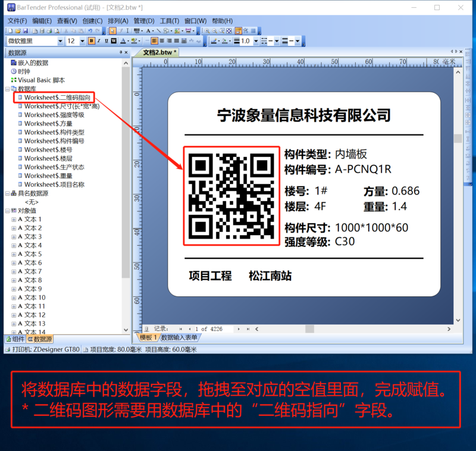Open Print Preview icon
The image size is (476, 451).
coord(57,31)
